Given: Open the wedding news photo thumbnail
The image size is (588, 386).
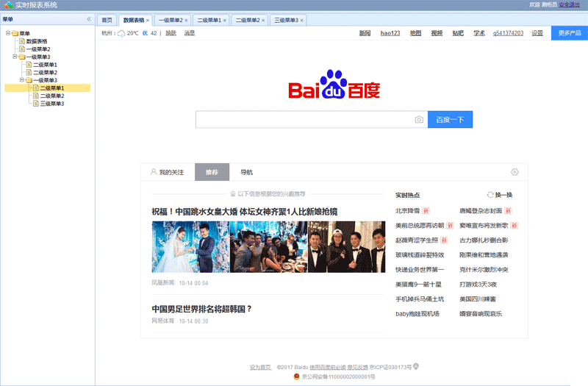Looking at the screenshot, I should [x=190, y=247].
